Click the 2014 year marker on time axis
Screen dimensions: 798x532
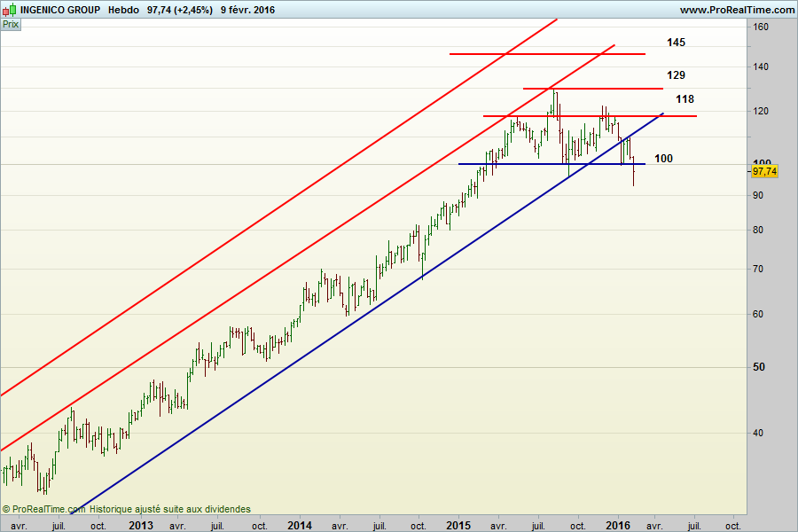(300, 525)
